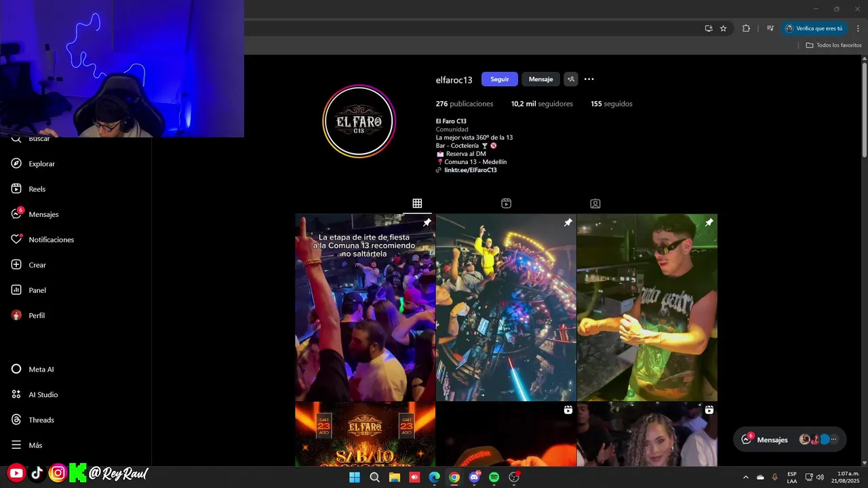Open media control icon in Chrome toolbar
Screen dimensions: 868x488
click(770, 28)
